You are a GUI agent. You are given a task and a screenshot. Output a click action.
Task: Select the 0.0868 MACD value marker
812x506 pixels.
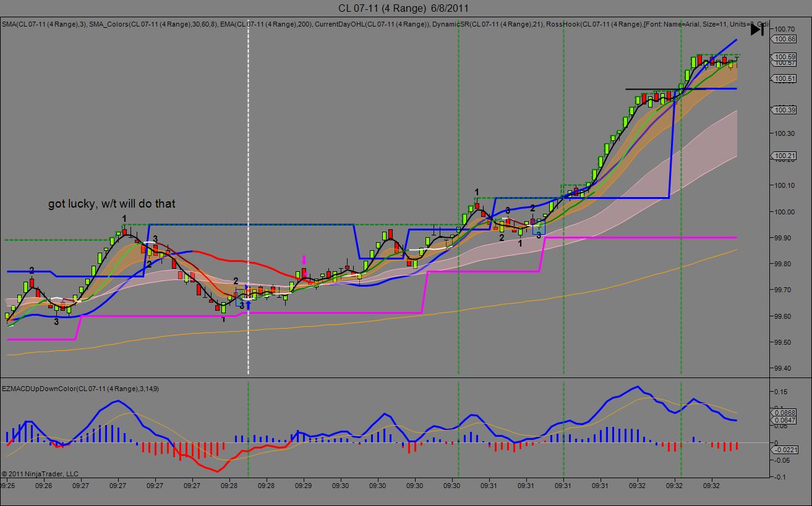pyautogui.click(x=784, y=413)
